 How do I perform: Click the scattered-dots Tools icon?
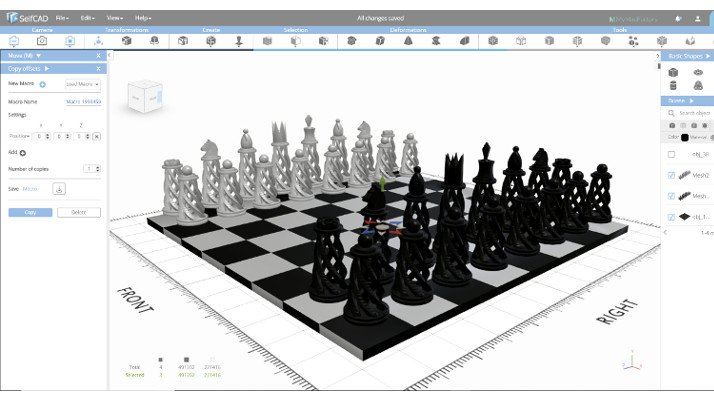(x=633, y=41)
